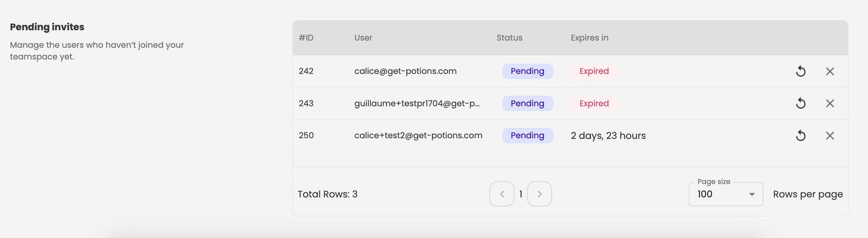This screenshot has width=868, height=238.
Task: Sort by the #ID column header
Action: click(x=306, y=38)
